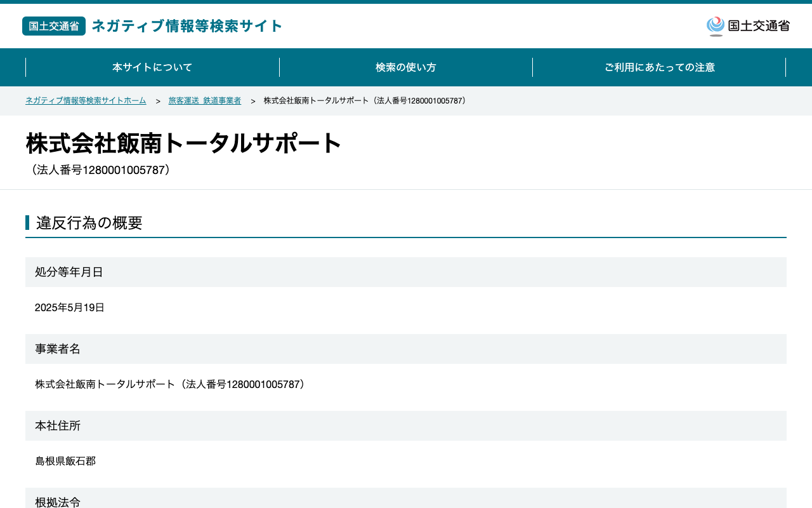Click the 処分等年月日 field label
Viewport: 812px width, 508px height.
tap(69, 272)
